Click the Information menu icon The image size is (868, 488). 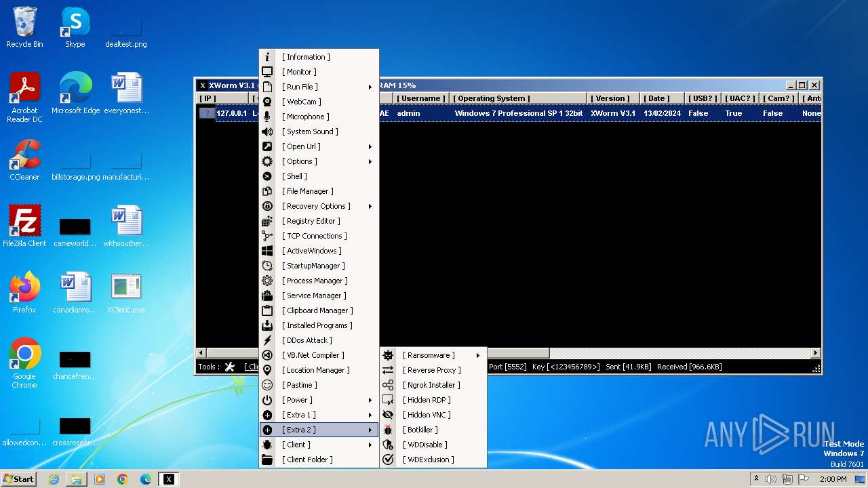coord(267,57)
